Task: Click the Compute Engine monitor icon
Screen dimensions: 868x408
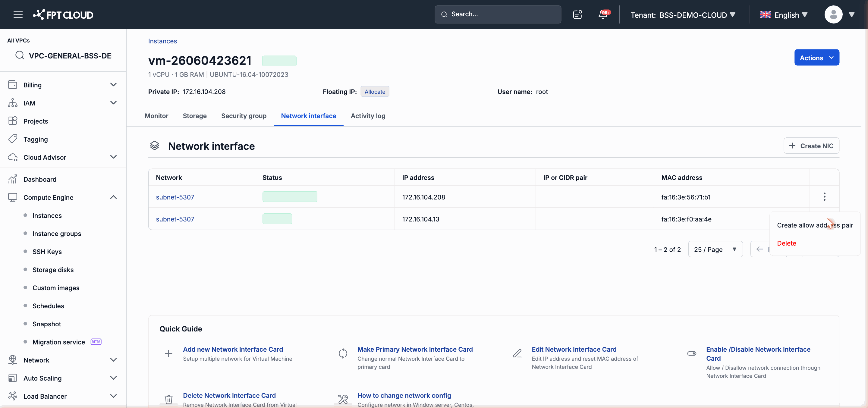Action: (12, 197)
